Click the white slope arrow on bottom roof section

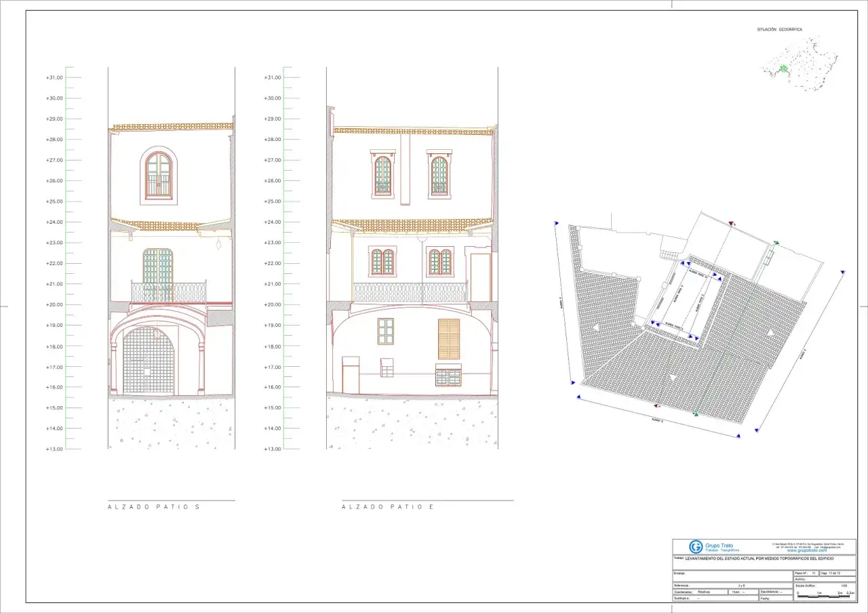click(x=672, y=377)
